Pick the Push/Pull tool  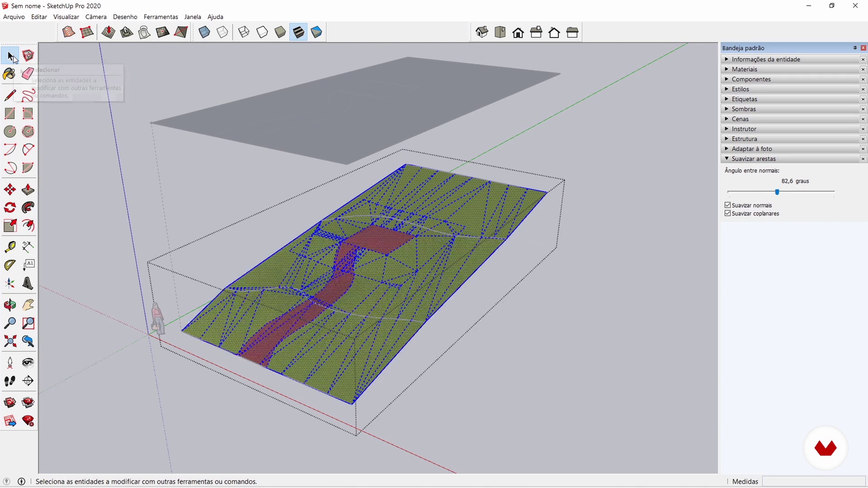28,189
